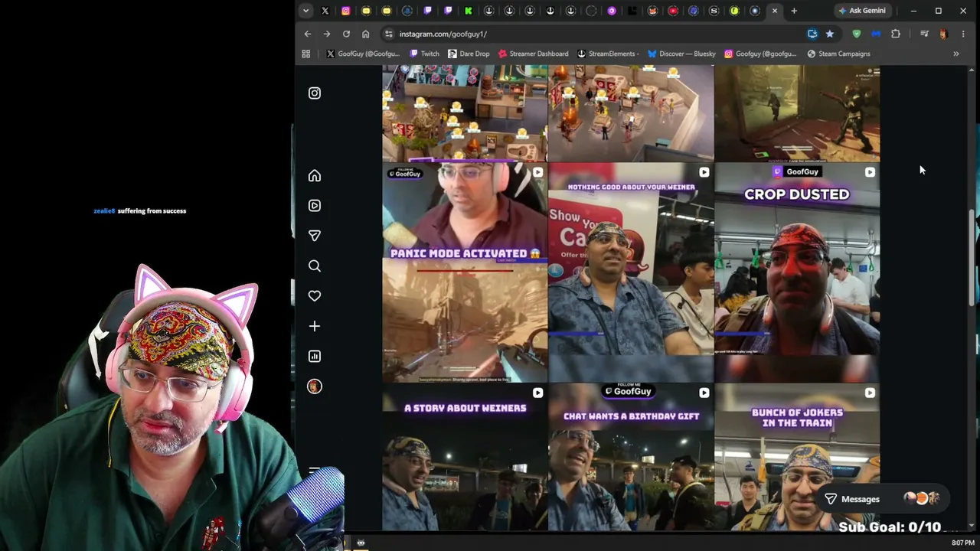Click chat username zealie8
980x551 pixels.
tap(104, 210)
